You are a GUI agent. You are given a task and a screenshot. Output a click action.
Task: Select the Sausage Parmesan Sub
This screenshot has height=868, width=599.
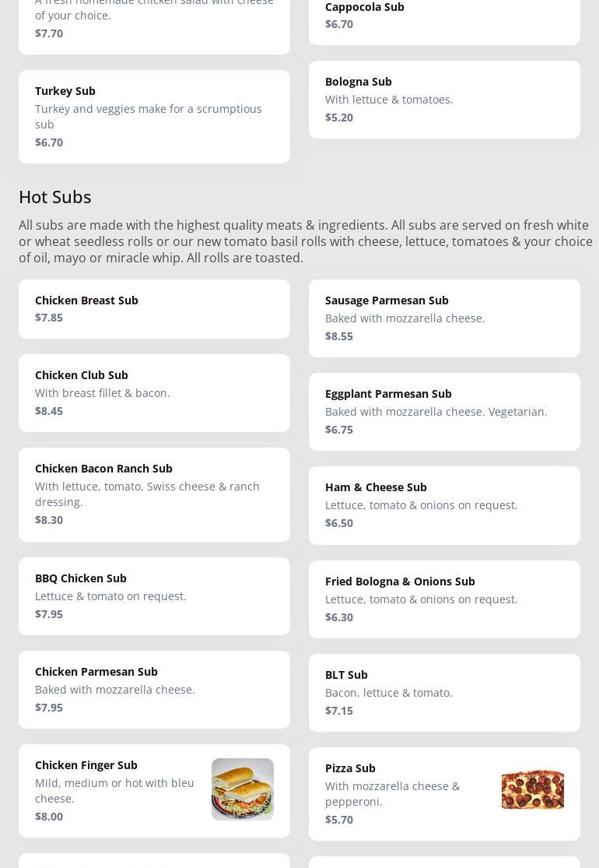(x=387, y=300)
